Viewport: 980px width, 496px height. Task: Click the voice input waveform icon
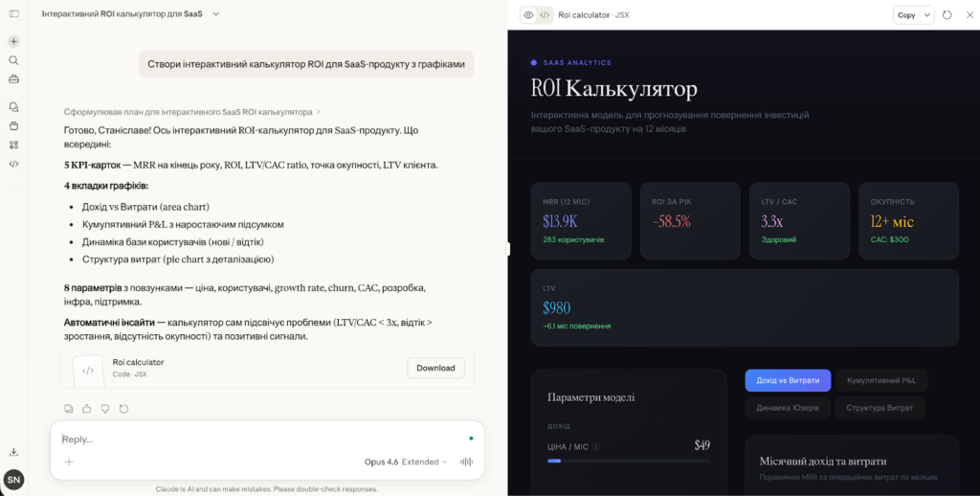468,462
